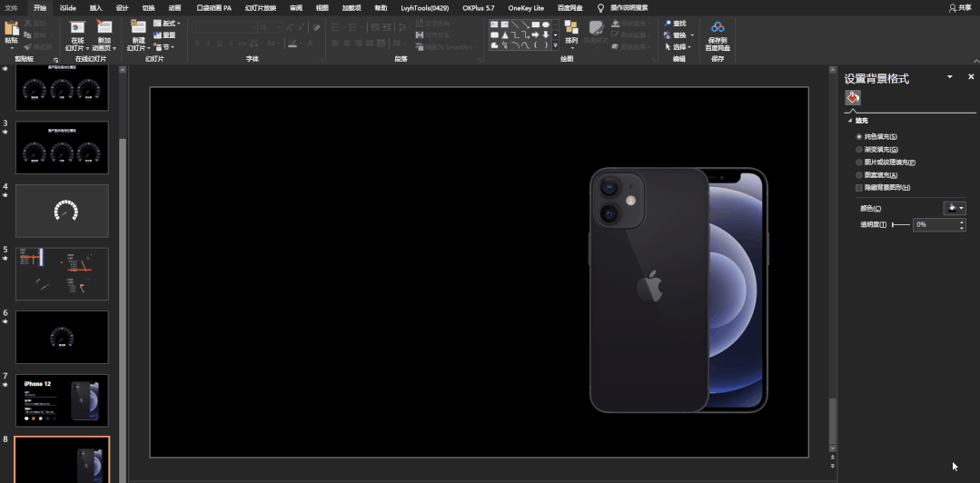Click the 透明度 transparency slider

click(901, 224)
